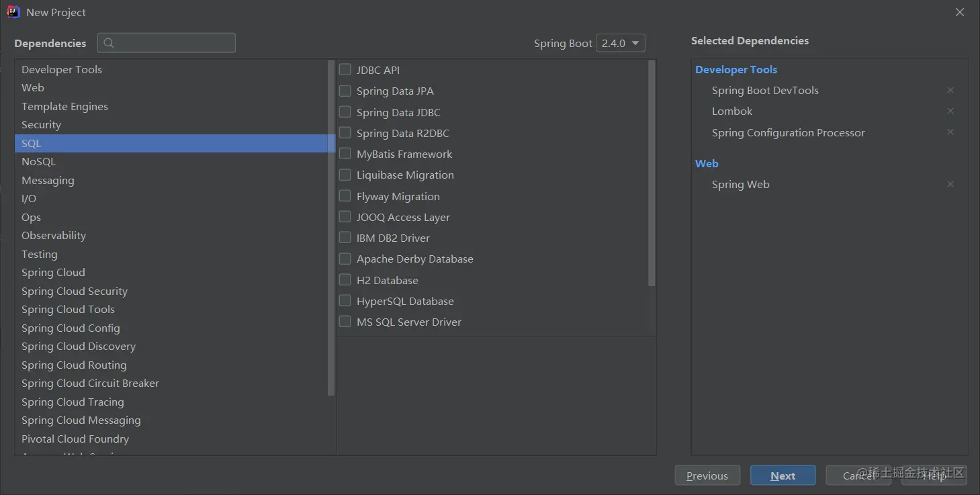This screenshot has height=495, width=980.
Task: Enable the Spring Data JPA checkbox
Action: tap(345, 91)
